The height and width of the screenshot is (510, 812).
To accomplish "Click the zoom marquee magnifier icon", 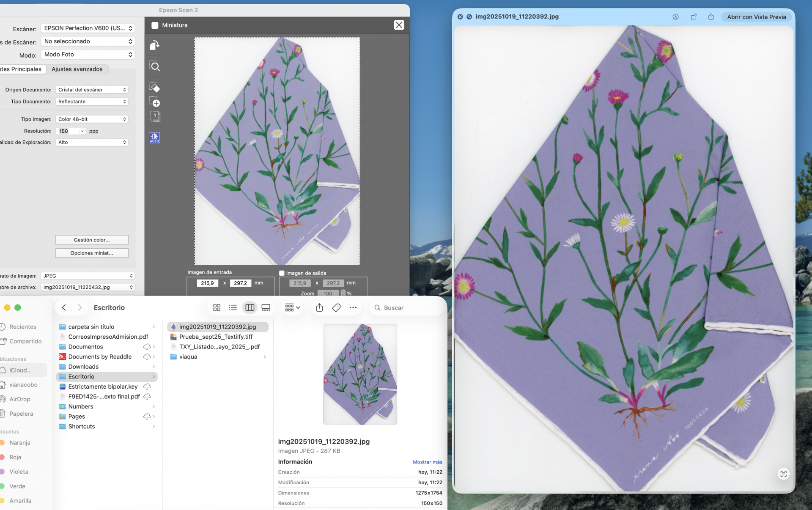I will (155, 66).
